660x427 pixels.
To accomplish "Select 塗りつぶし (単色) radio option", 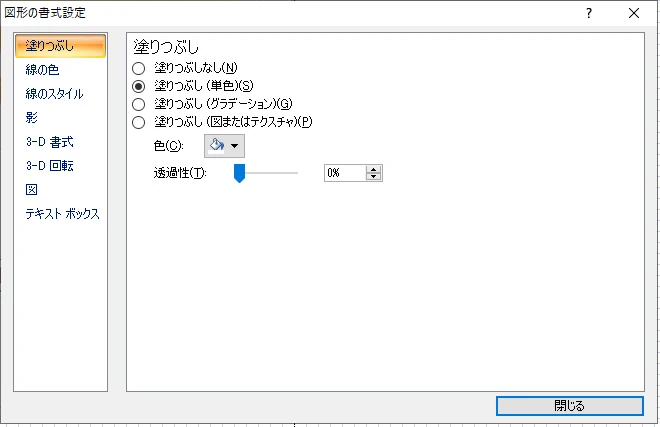I will pos(139,86).
